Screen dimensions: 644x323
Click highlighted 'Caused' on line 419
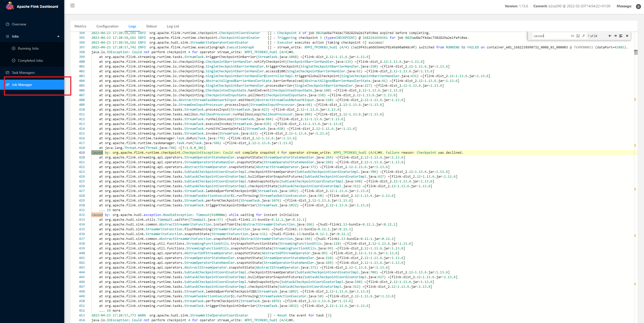click(97, 152)
